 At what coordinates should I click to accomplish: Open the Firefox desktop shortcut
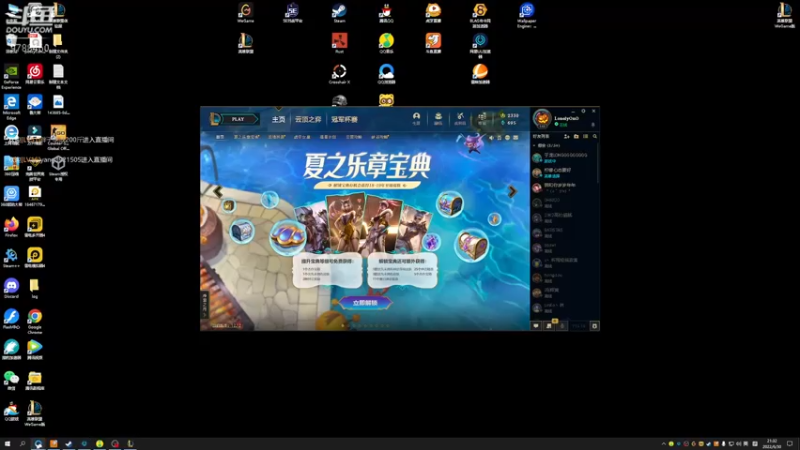click(11, 227)
